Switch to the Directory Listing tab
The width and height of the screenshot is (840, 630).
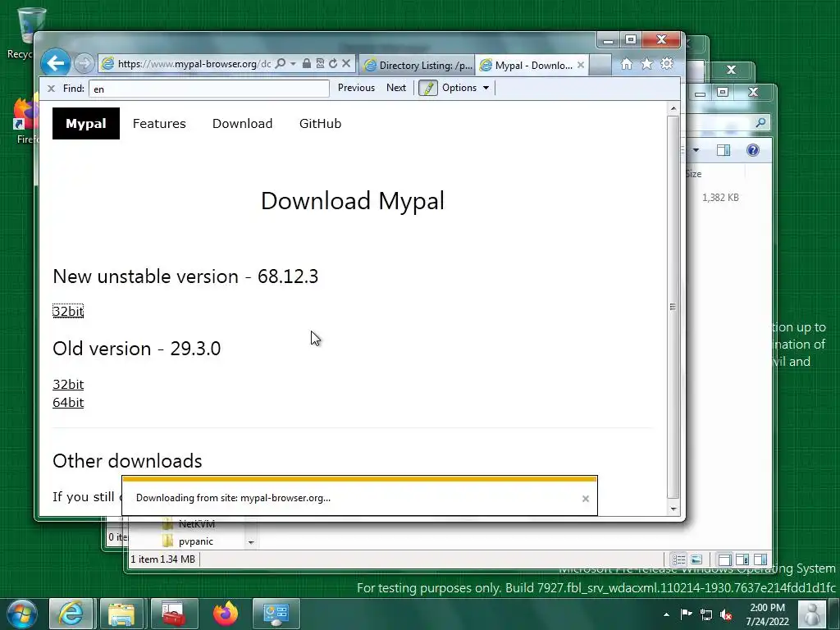coord(417,66)
